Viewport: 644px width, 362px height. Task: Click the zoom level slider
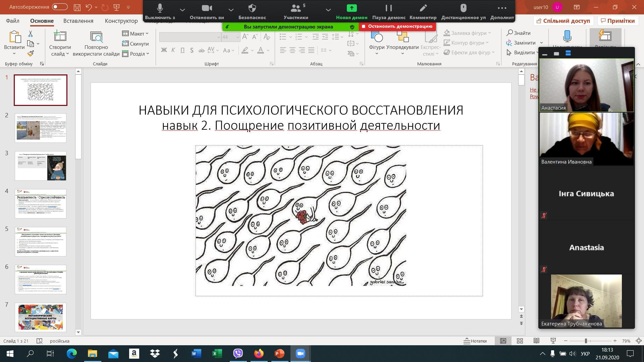pos(586,341)
